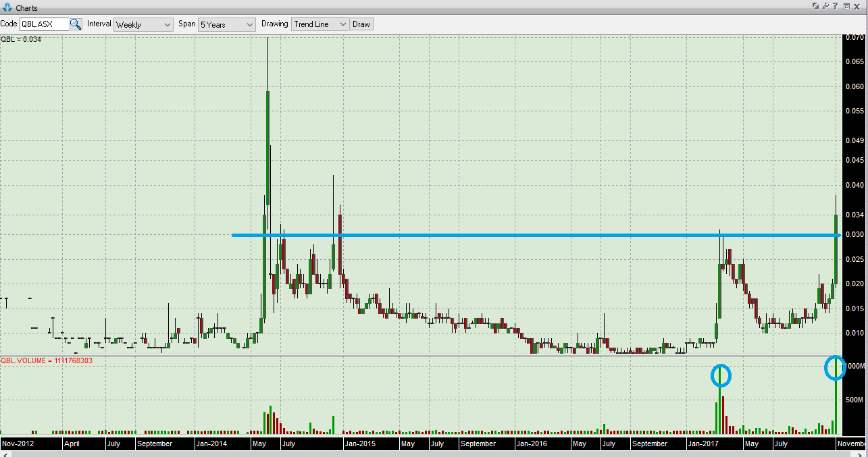868x457 pixels.
Task: Click the Draw button
Action: click(361, 24)
